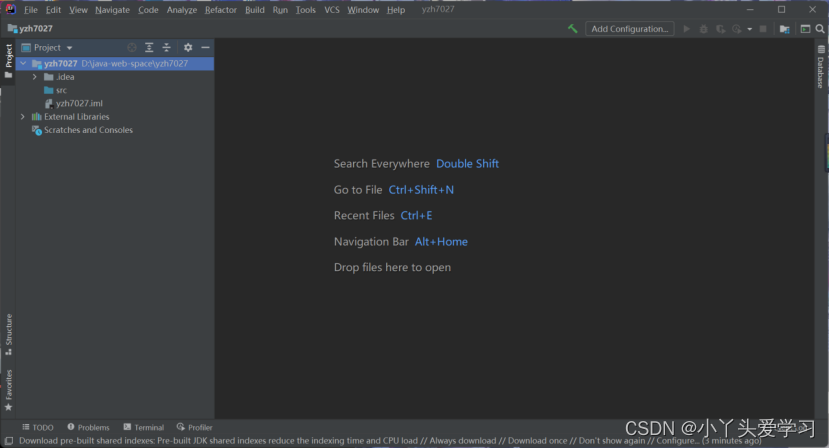Open the Help menu
The image size is (830, 448).
(x=395, y=10)
